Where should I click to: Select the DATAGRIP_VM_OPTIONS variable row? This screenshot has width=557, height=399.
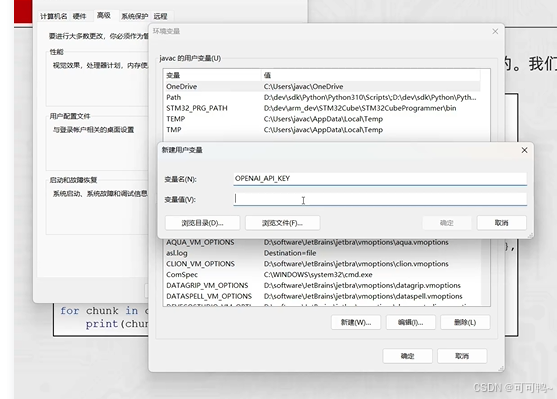[323, 285]
